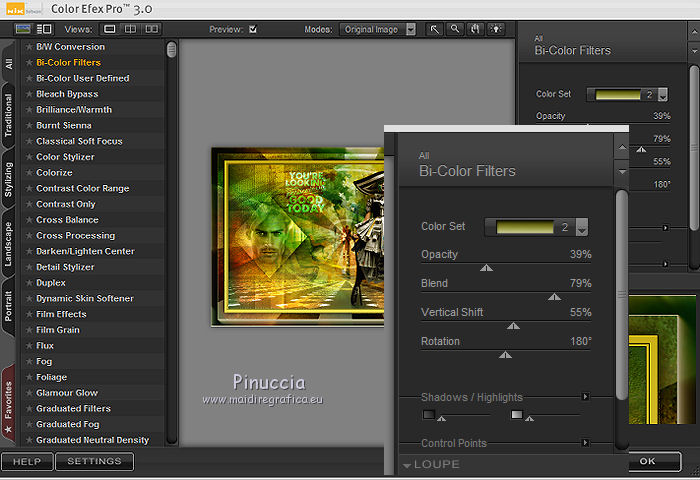Image resolution: width=700 pixels, height=480 pixels.
Task: Select the arrow pointer tool
Action: click(435, 29)
